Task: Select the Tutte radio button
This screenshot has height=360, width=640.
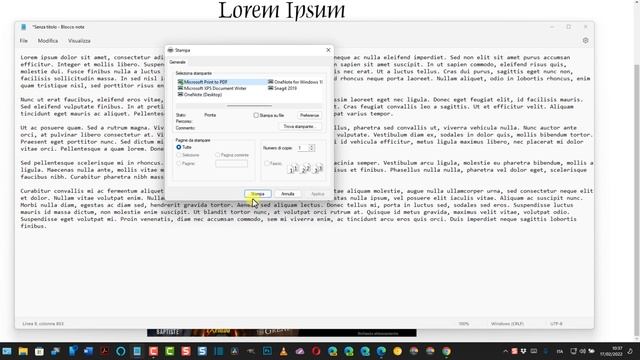Action: (179, 147)
